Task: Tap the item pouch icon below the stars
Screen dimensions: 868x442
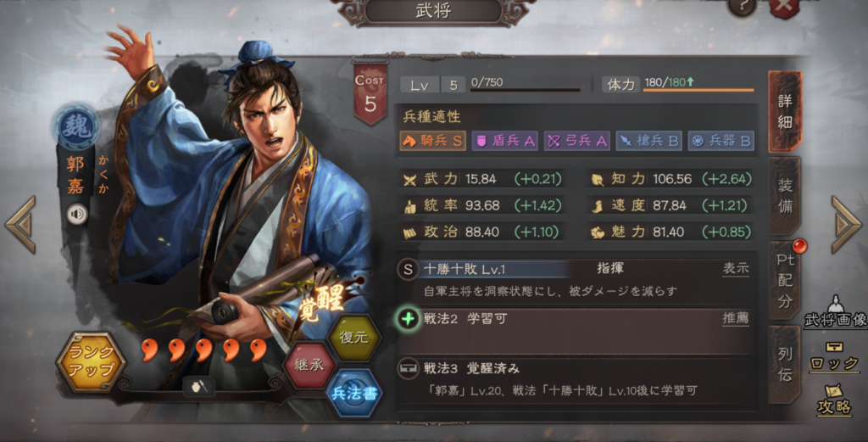Action: 199,387
